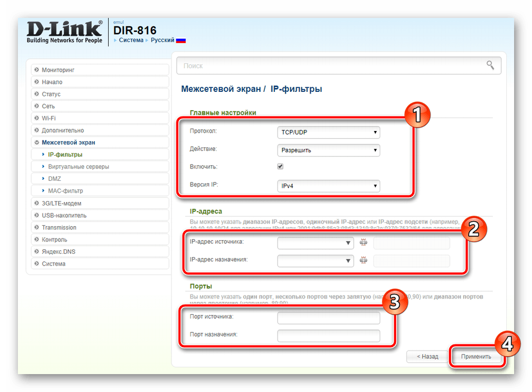The width and height of the screenshot is (532, 392).
Task: Click the IP-адреса section heading
Action: click(206, 211)
